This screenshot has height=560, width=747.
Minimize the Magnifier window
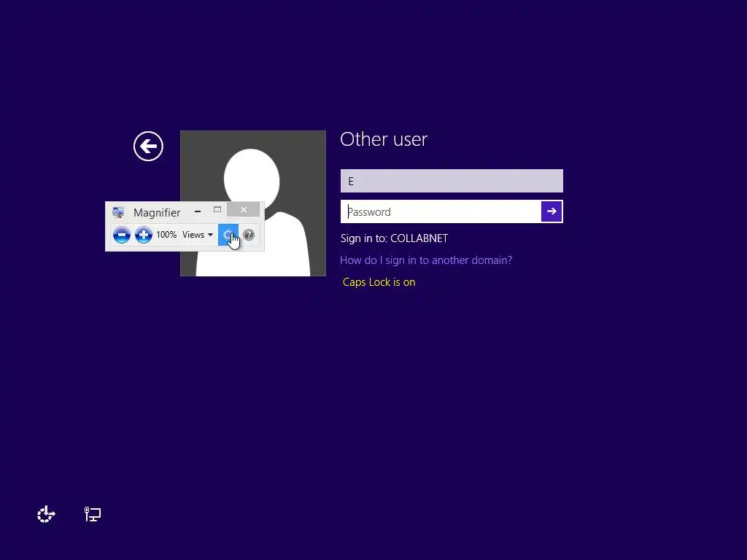(x=198, y=211)
